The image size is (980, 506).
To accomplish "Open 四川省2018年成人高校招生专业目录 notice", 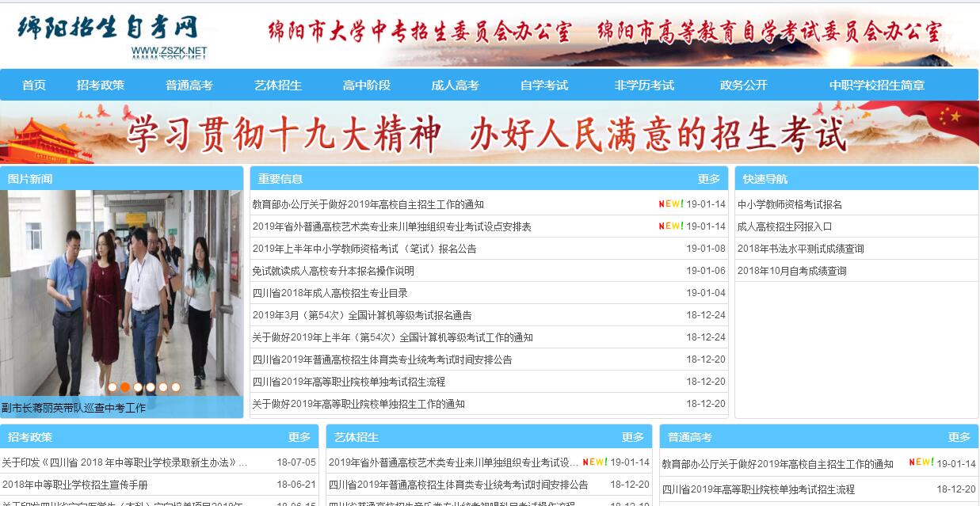I will tap(330, 293).
